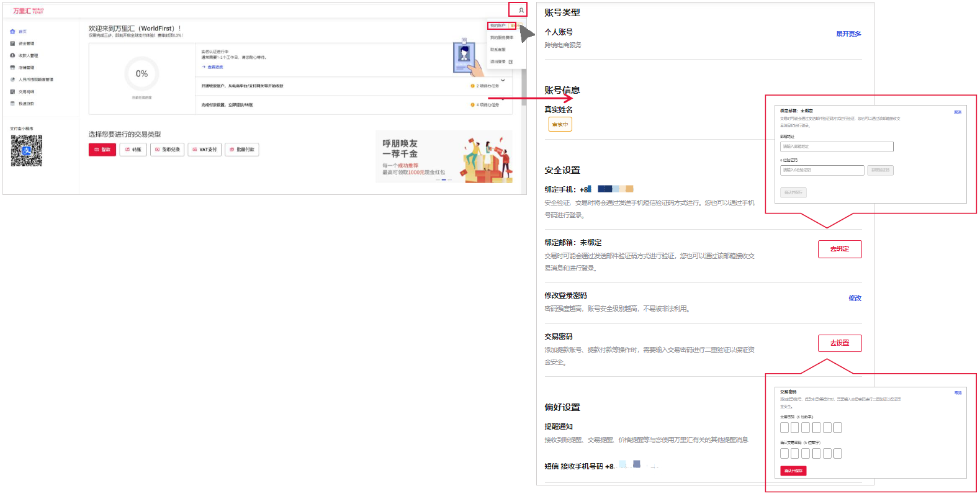
Task: Click 去绑定 to bind an email
Action: pos(840,249)
